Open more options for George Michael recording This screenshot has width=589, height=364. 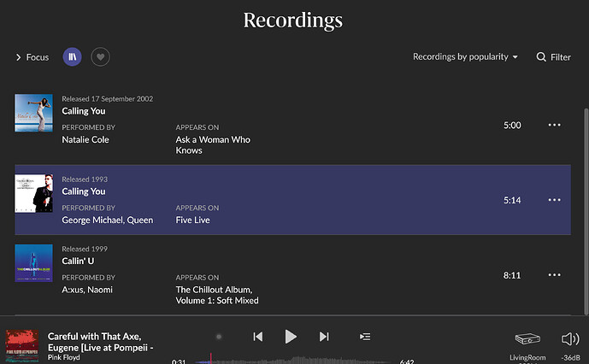554,200
